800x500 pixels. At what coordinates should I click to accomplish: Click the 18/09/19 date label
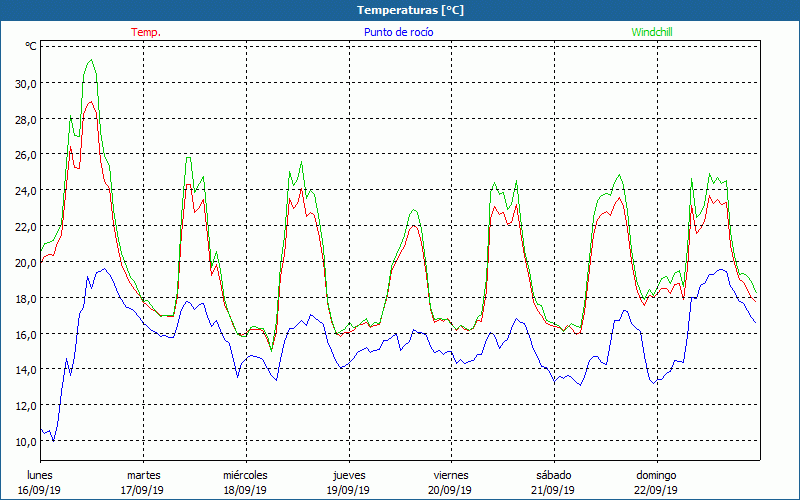[245, 490]
